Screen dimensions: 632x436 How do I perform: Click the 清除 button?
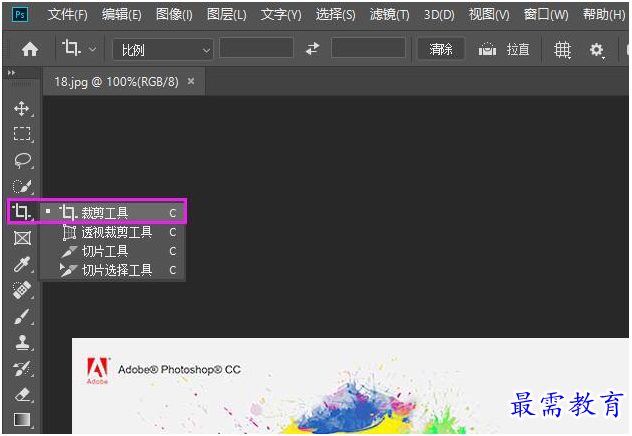(x=441, y=49)
